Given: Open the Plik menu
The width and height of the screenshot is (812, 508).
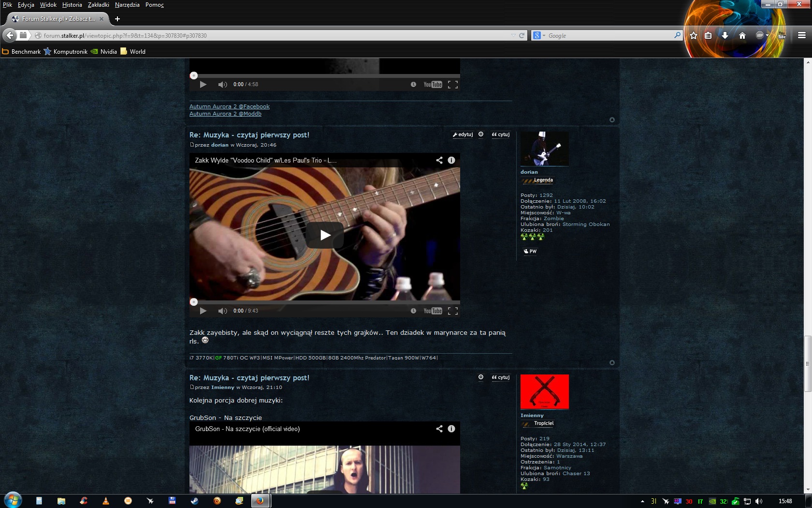Looking at the screenshot, I should click(7, 5).
